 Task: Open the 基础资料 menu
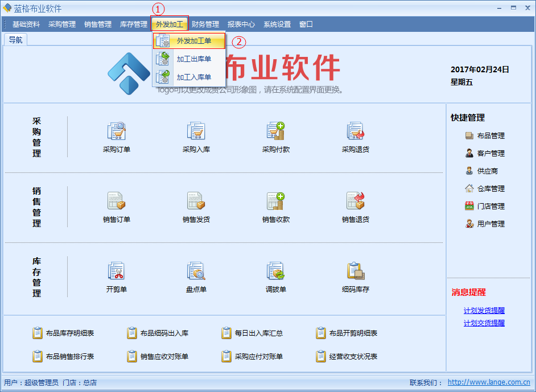[26, 24]
